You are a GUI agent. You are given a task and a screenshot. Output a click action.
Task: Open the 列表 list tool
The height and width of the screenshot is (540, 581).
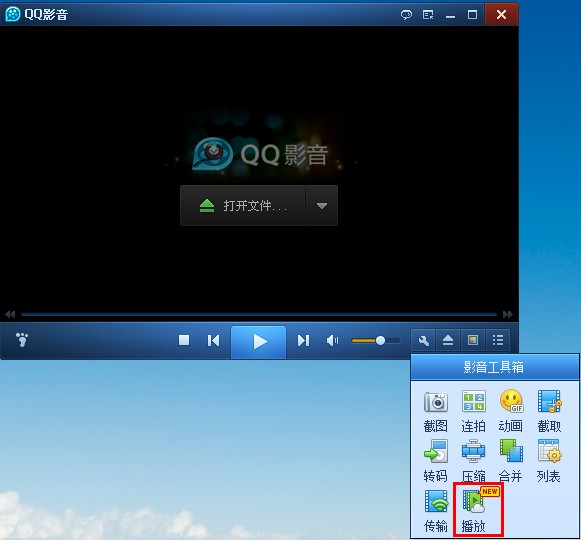[549, 460]
